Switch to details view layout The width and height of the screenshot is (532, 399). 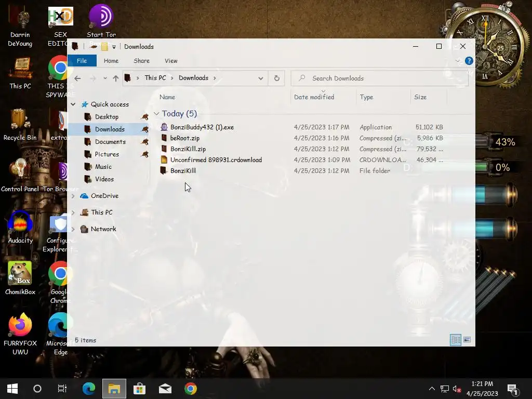[x=456, y=340]
